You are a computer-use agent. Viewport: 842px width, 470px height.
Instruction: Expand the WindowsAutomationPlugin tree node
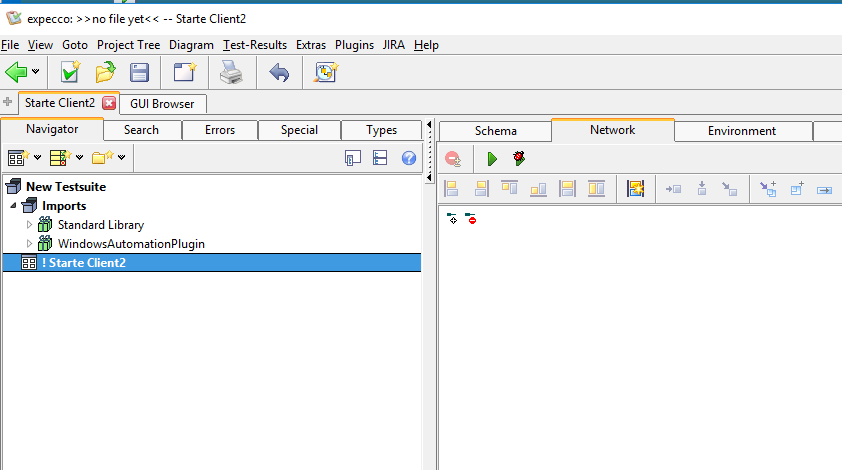pyautogui.click(x=29, y=243)
